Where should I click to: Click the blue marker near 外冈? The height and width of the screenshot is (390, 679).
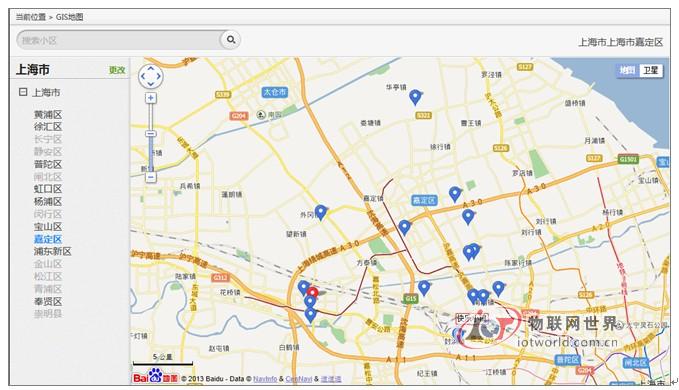pyautogui.click(x=320, y=213)
